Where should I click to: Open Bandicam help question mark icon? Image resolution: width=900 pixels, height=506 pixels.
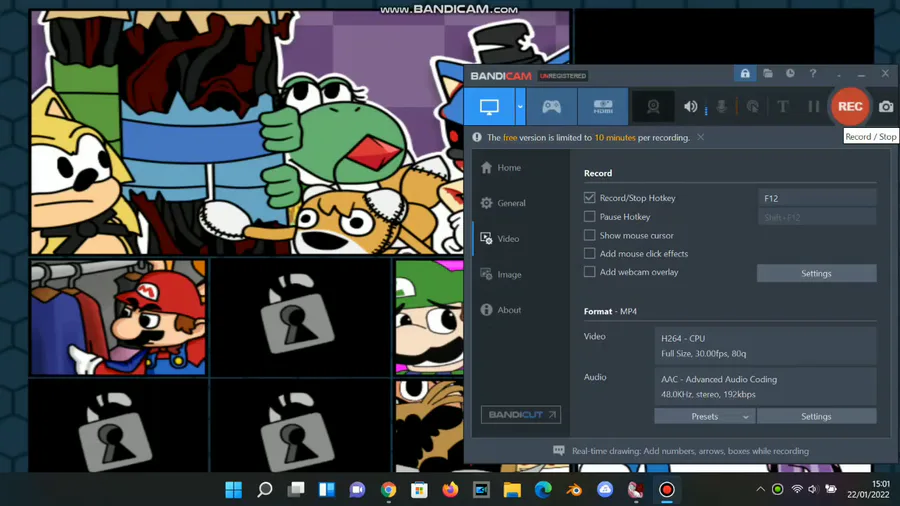tap(813, 73)
